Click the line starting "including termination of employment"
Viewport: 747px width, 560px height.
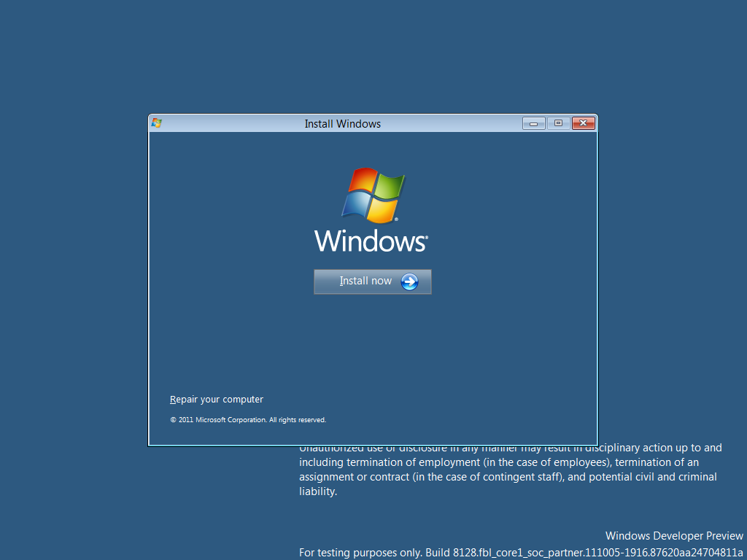click(x=499, y=462)
